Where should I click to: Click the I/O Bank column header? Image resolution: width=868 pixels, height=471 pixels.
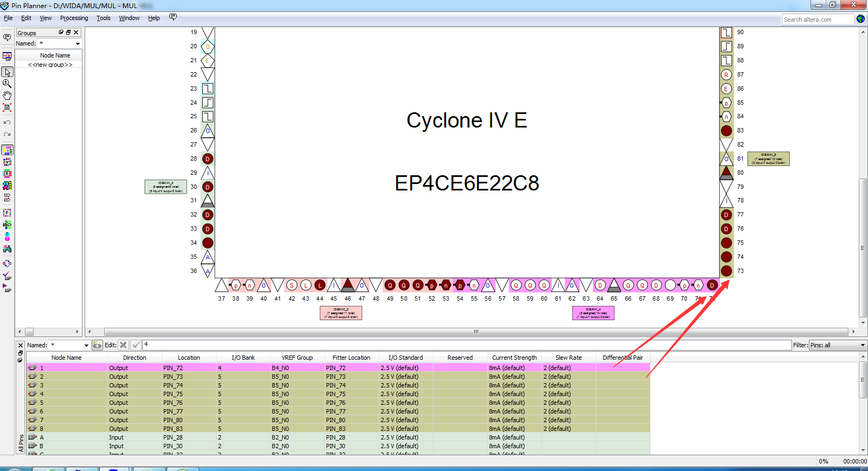pyautogui.click(x=243, y=358)
